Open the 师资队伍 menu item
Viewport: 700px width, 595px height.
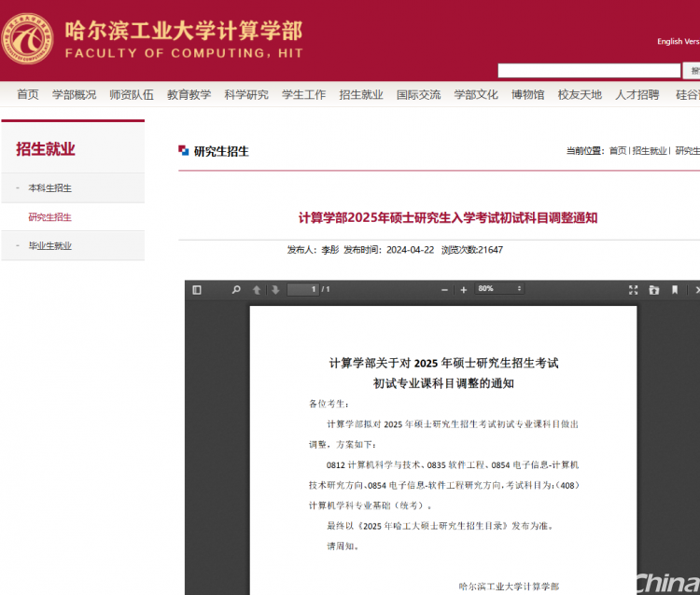pos(132,94)
